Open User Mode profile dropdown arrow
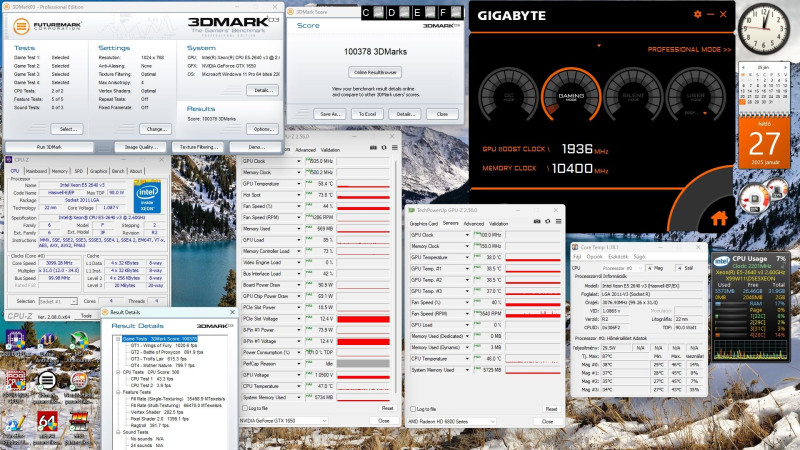 coord(705,113)
